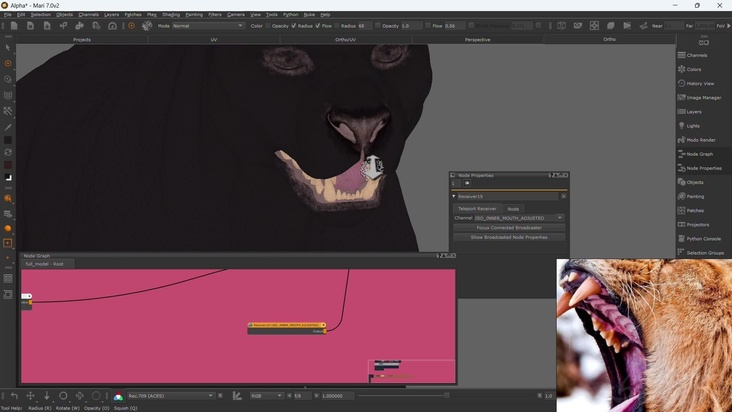Image resolution: width=732 pixels, height=412 pixels.
Task: Click the brush splatter icon beside Mode
Action: [147, 26]
